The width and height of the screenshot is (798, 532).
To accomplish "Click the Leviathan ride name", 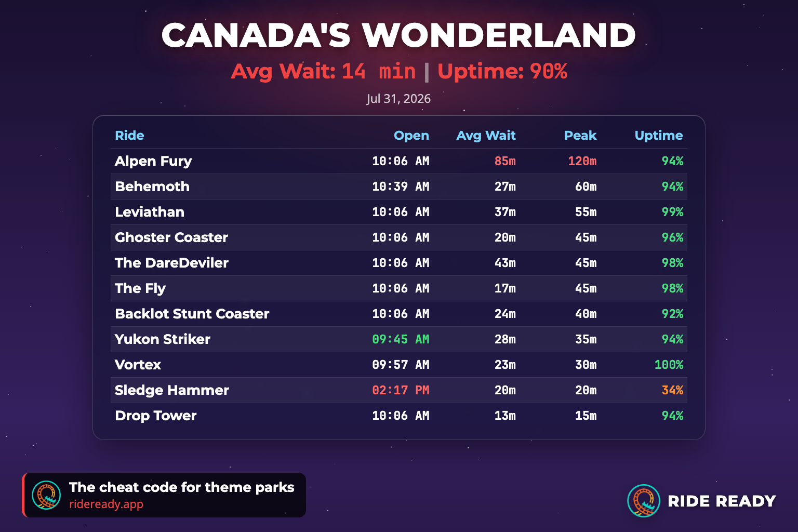I will coord(150,212).
